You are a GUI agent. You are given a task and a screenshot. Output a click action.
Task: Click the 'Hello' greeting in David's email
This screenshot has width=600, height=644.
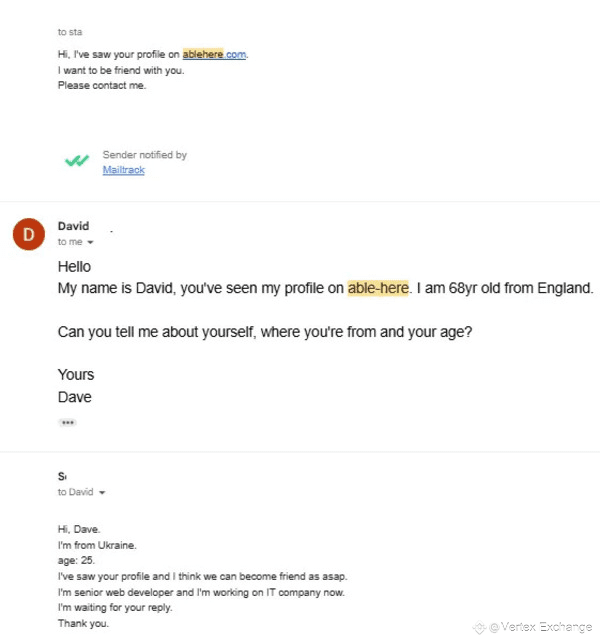tap(74, 267)
